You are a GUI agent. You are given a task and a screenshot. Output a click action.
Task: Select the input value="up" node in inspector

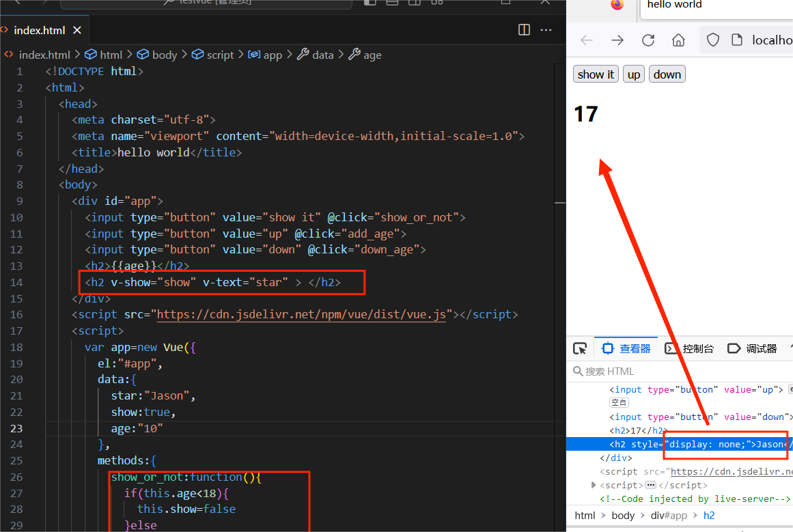pyautogui.click(x=696, y=389)
